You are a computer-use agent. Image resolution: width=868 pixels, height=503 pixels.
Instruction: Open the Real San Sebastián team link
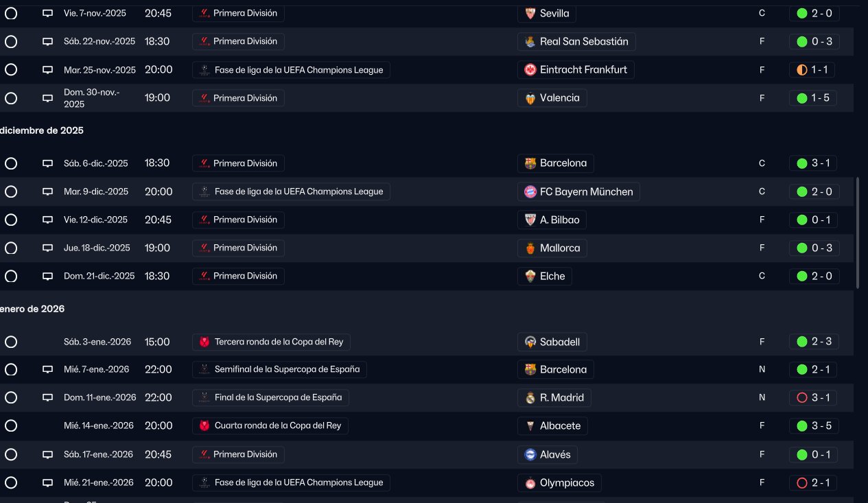pos(583,42)
